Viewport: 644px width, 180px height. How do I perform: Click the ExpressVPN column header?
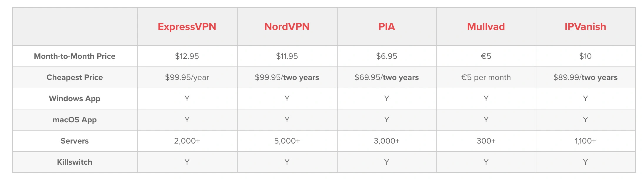[187, 27]
